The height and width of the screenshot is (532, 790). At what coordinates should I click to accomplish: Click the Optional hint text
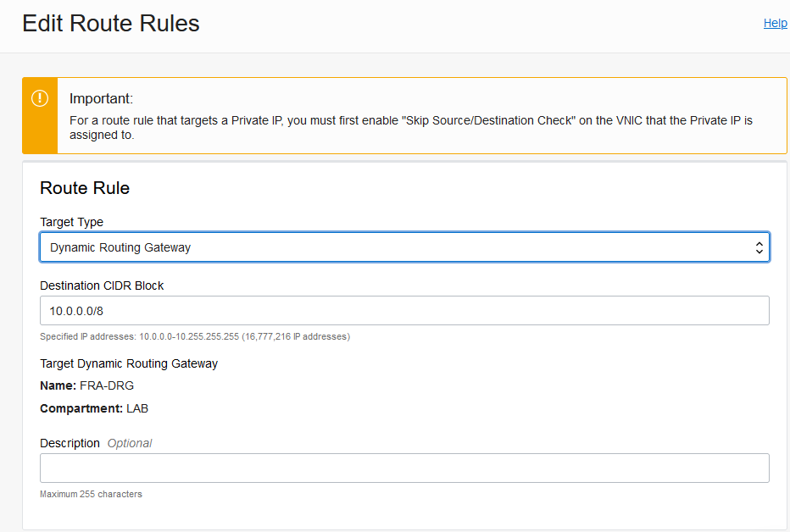pyautogui.click(x=130, y=443)
